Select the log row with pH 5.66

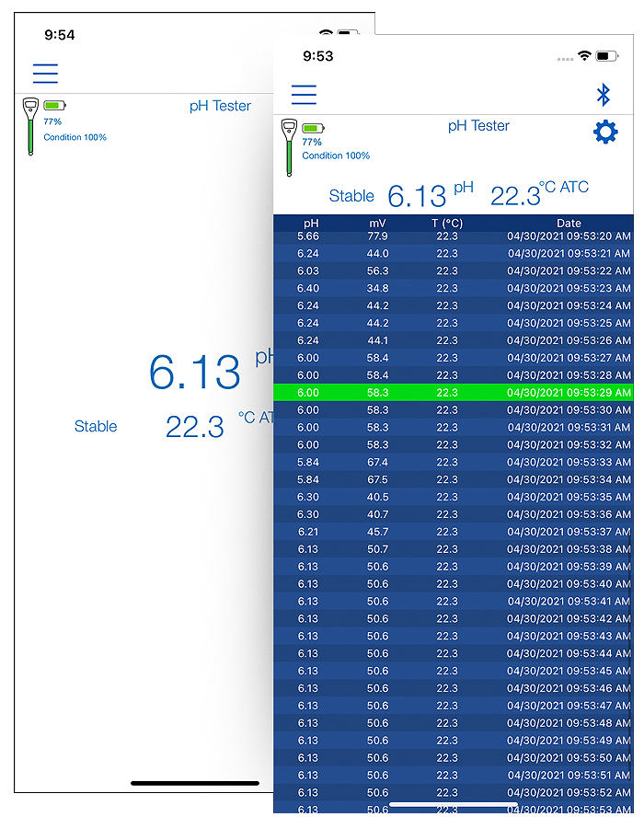(x=453, y=236)
